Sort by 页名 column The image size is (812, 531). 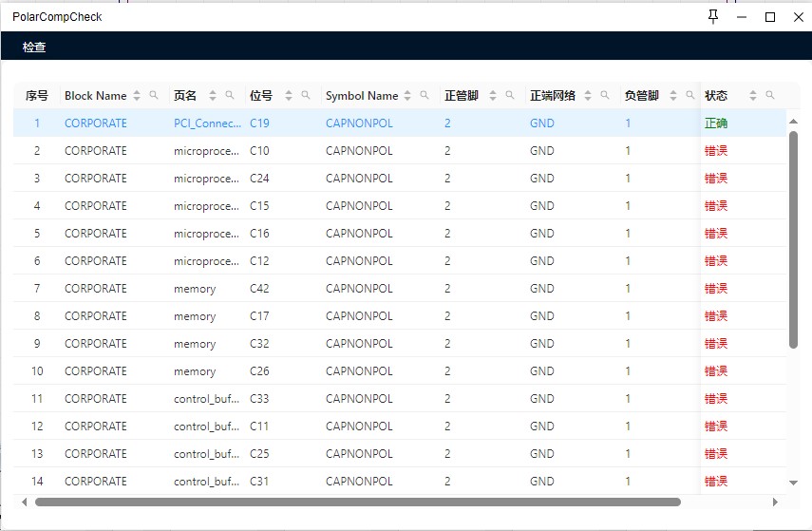213,95
